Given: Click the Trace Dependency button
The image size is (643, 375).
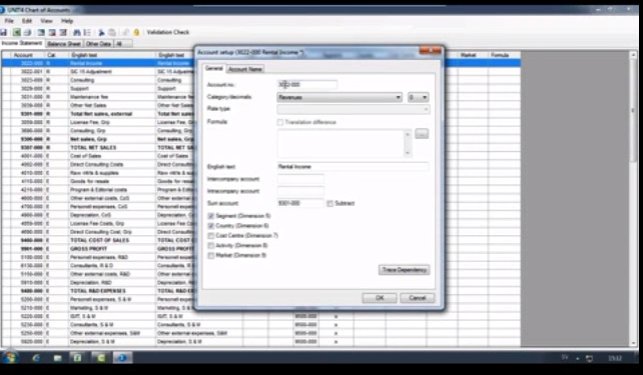Looking at the screenshot, I should (x=404, y=270).
